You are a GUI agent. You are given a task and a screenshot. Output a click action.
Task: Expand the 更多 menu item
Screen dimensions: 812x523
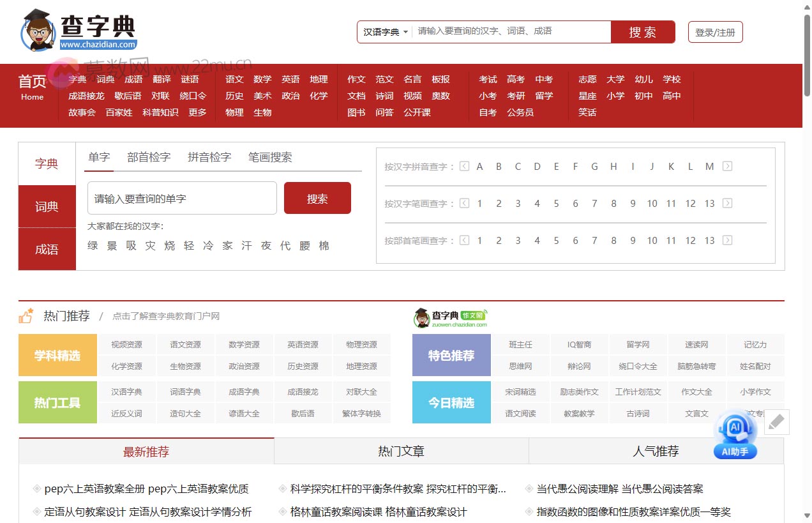[198, 112]
